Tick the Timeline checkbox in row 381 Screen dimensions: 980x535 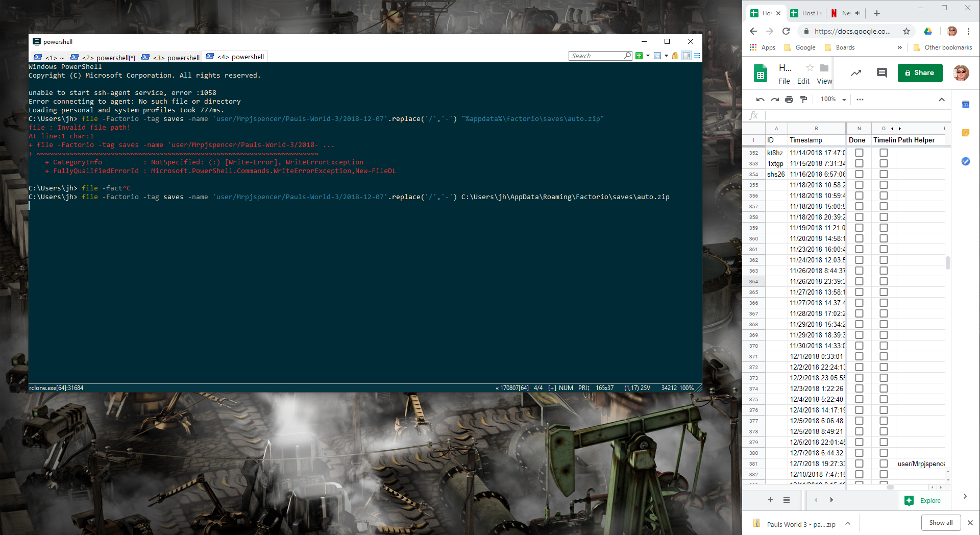(884, 464)
